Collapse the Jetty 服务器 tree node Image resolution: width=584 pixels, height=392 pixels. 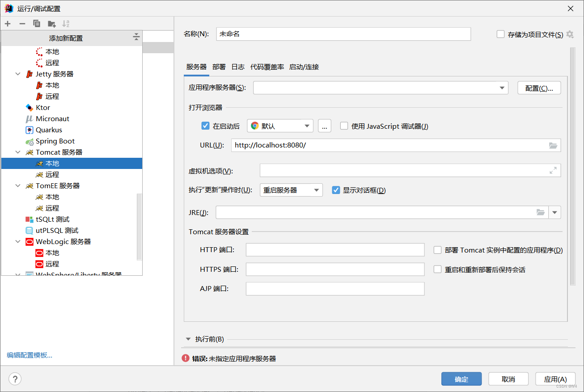[x=18, y=74]
